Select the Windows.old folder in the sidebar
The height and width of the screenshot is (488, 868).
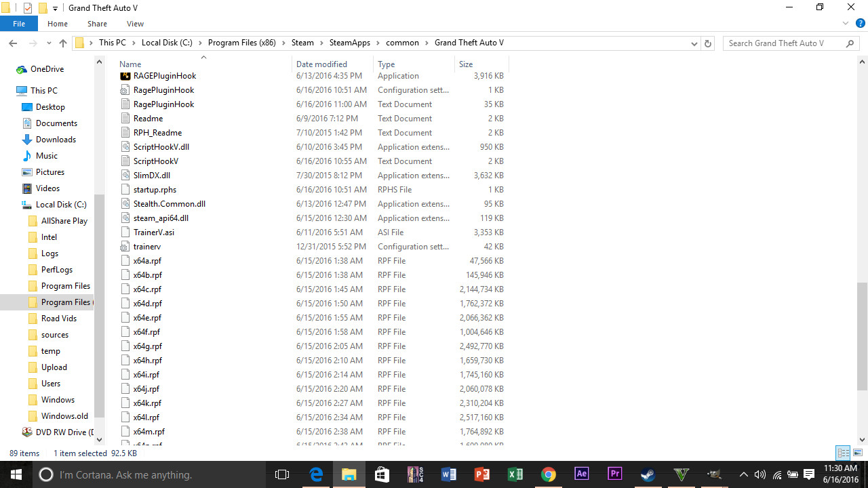pos(58,416)
